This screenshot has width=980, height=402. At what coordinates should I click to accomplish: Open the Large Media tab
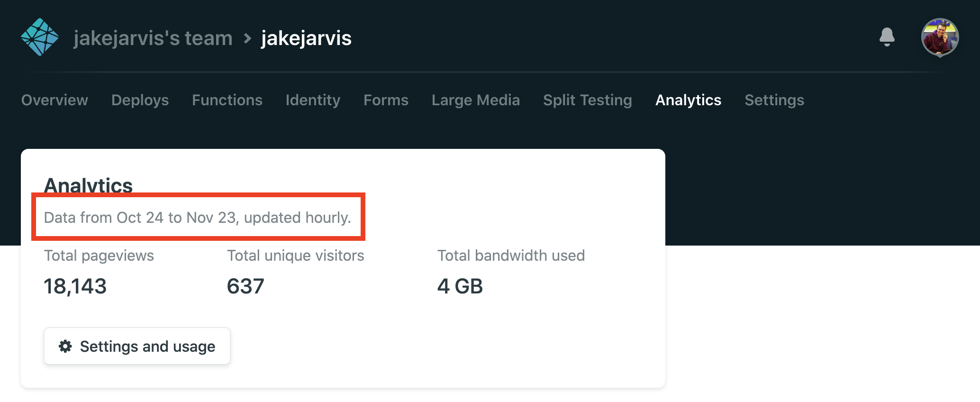pyautogui.click(x=475, y=100)
